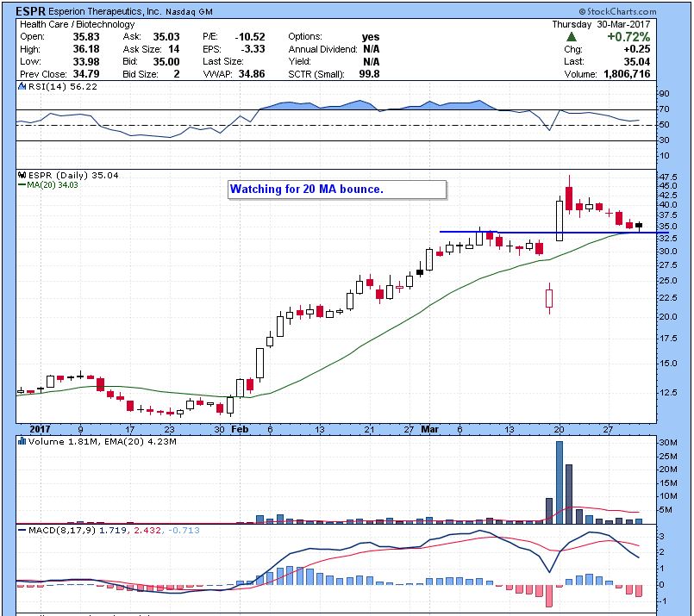694x616 pixels.
Task: Click the green MA(20) legend line
Action: [22, 185]
